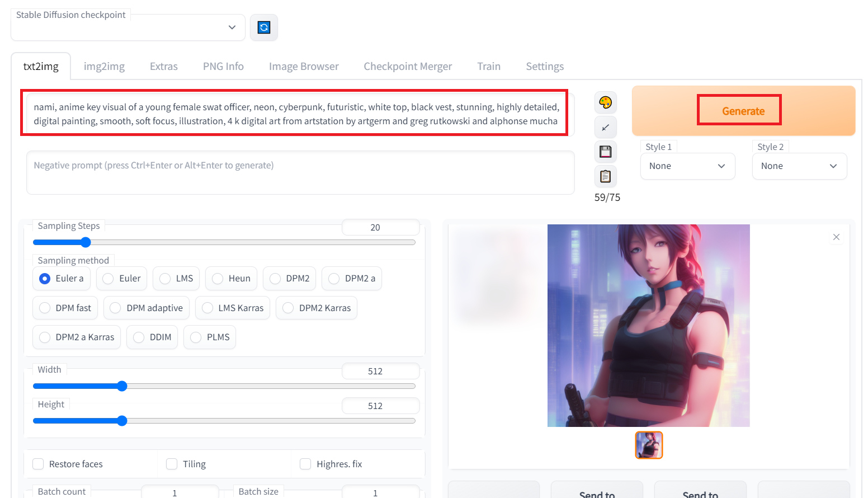Image resolution: width=868 pixels, height=498 pixels.
Task: Enable the Highres. fix checkbox
Action: click(x=305, y=464)
